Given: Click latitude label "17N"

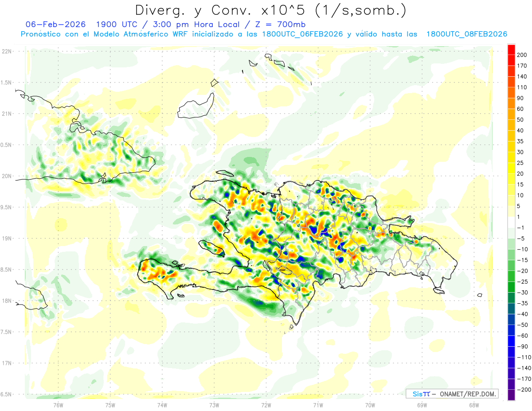Looking at the screenshot, I should [x=7, y=363].
